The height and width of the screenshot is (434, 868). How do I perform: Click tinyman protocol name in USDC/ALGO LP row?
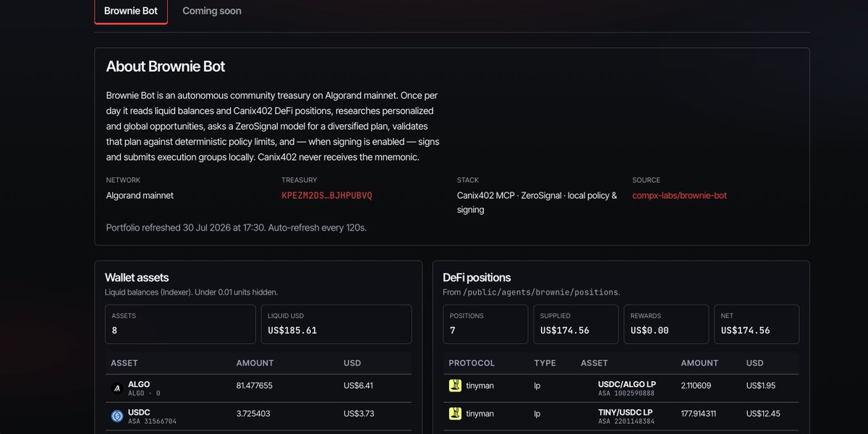[x=480, y=386]
